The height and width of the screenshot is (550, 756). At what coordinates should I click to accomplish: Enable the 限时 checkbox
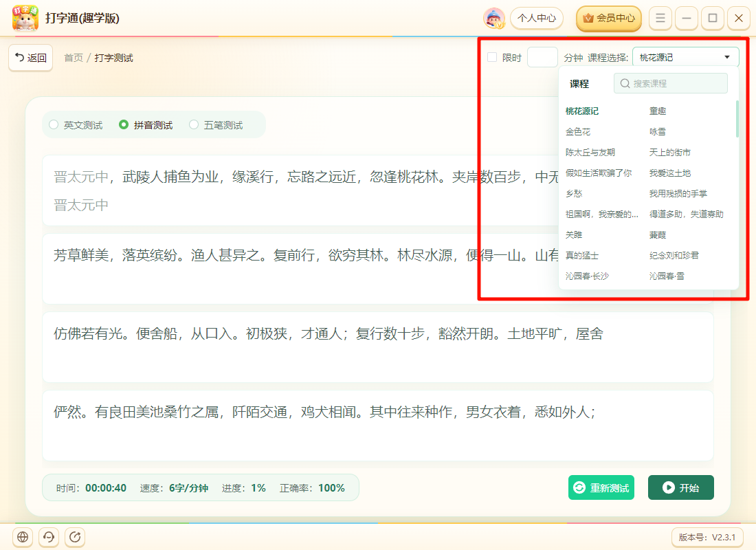(492, 58)
